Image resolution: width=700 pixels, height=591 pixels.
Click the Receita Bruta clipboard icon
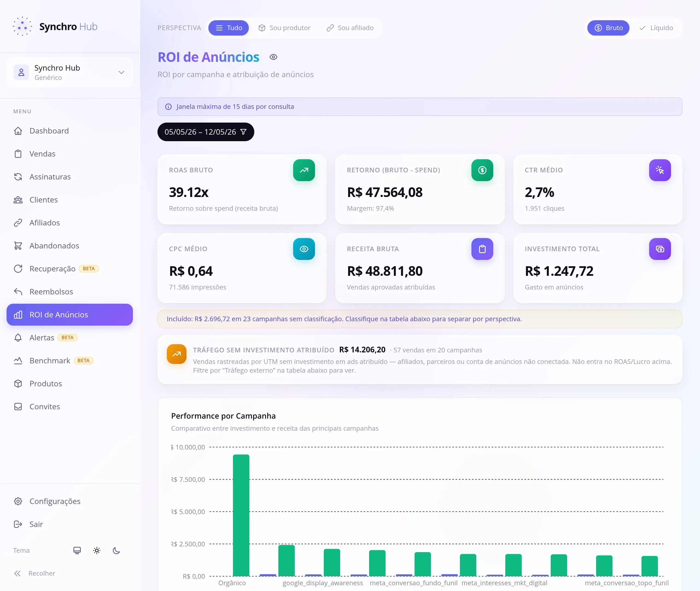[x=482, y=249]
